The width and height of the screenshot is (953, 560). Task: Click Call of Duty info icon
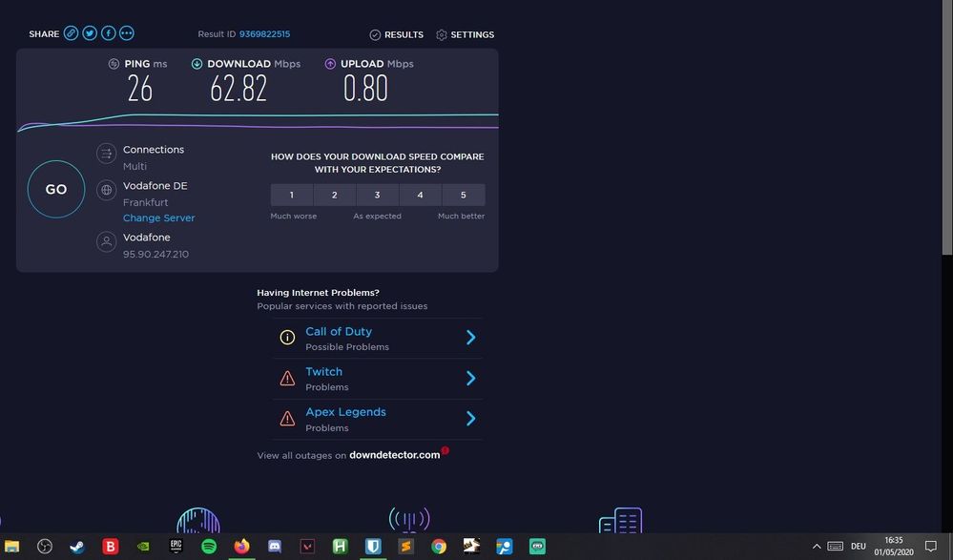(x=287, y=337)
